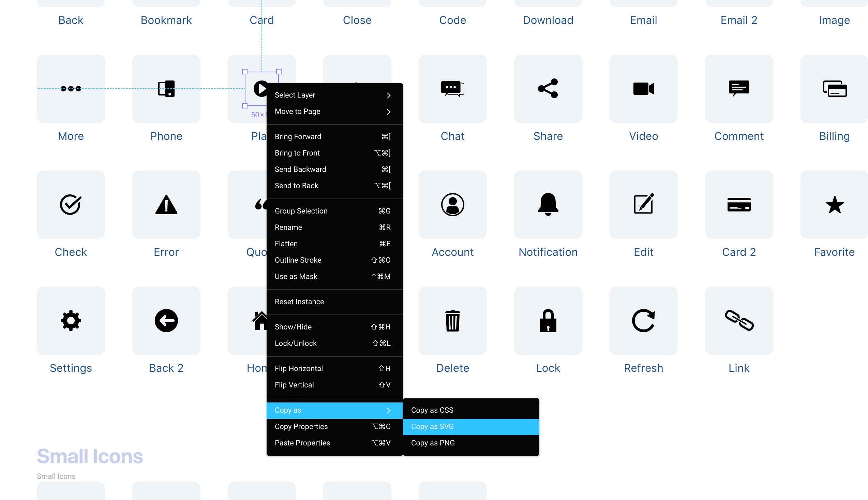Select the Notification bell icon
Image resolution: width=868 pixels, height=500 pixels.
(x=548, y=204)
